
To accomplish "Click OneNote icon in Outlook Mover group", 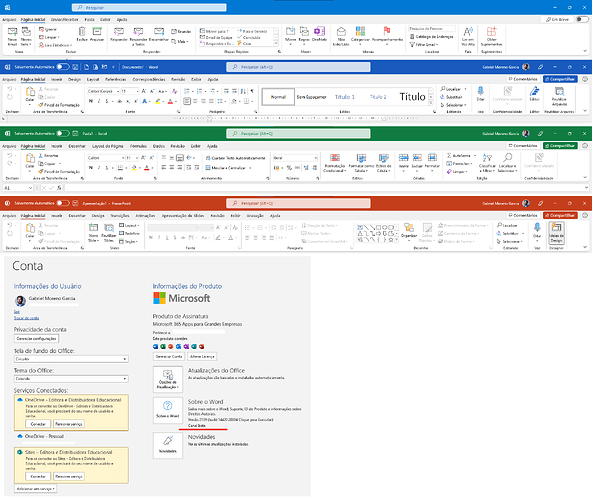I will (x=319, y=31).
